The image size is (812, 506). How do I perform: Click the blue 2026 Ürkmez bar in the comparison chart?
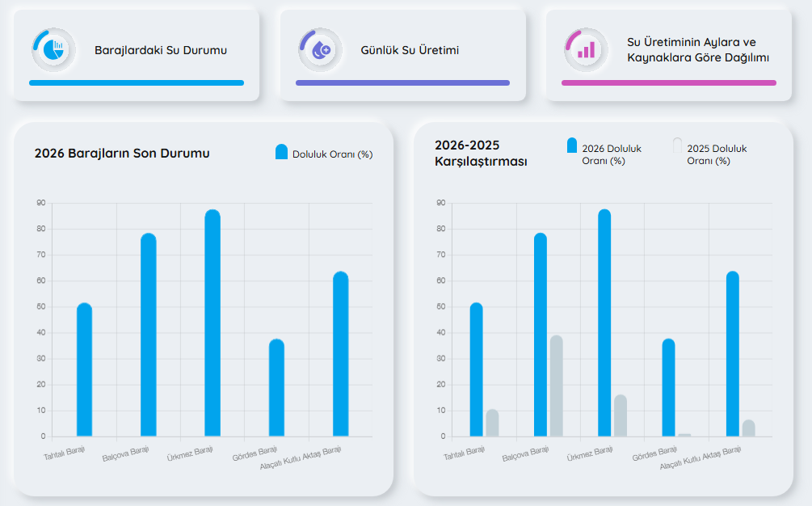coord(604,323)
